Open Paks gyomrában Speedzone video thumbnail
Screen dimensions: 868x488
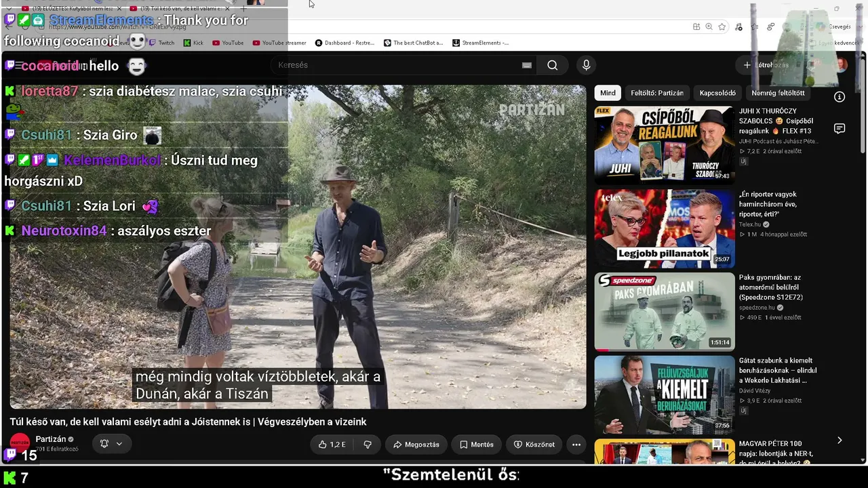pos(665,312)
